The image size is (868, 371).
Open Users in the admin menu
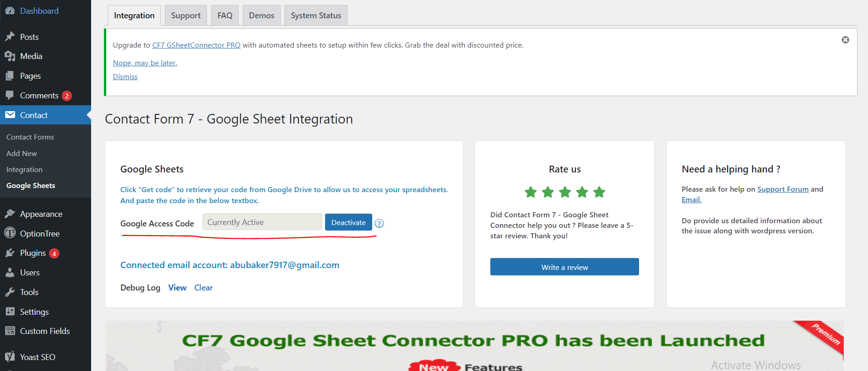[30, 273]
